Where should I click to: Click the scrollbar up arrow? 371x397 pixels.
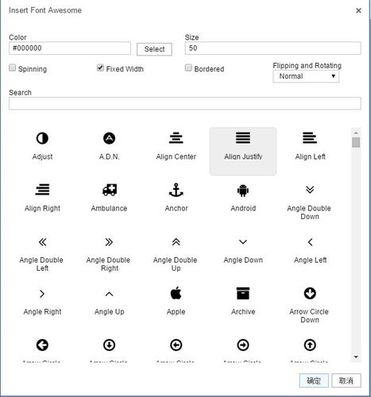point(356,132)
